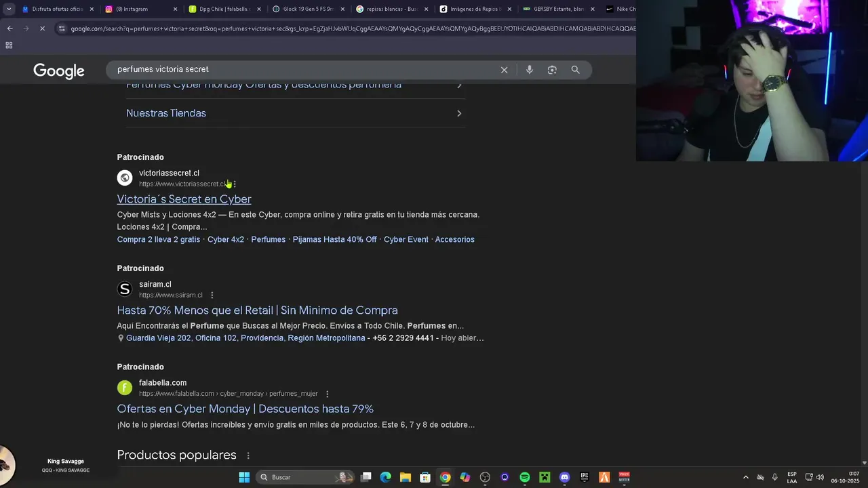The width and height of the screenshot is (868, 488).
Task: Close the Glock 19 Gen 5 tab
Action: coord(342,9)
